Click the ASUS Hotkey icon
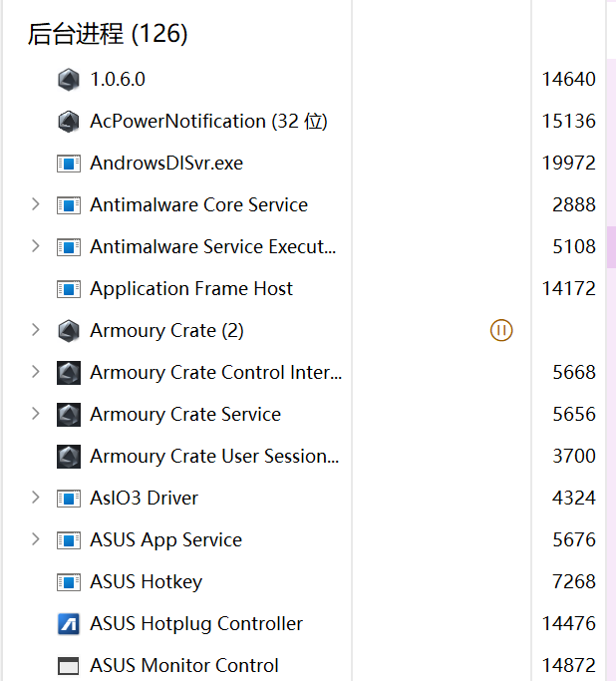 pyautogui.click(x=69, y=582)
